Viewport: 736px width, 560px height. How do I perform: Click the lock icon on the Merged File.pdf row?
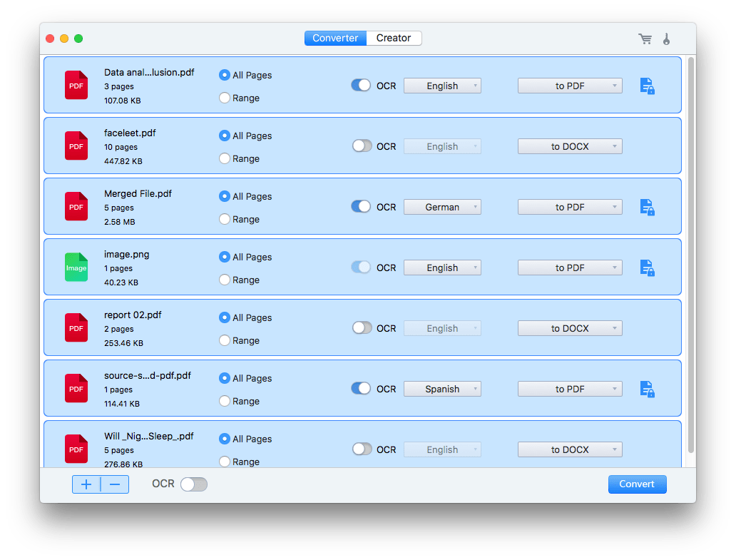[647, 207]
